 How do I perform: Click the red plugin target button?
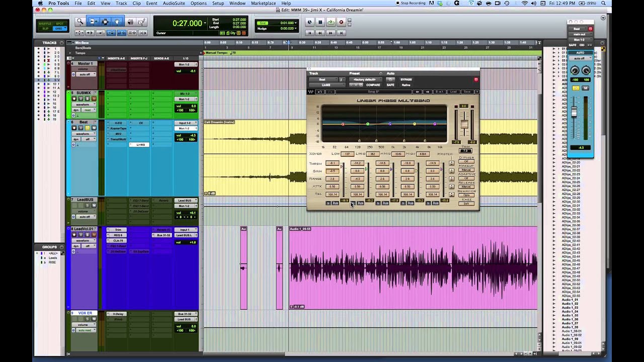click(x=476, y=79)
